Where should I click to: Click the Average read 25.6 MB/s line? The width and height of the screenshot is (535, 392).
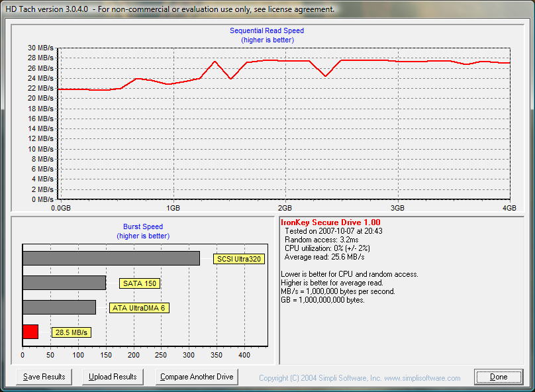[x=324, y=257]
